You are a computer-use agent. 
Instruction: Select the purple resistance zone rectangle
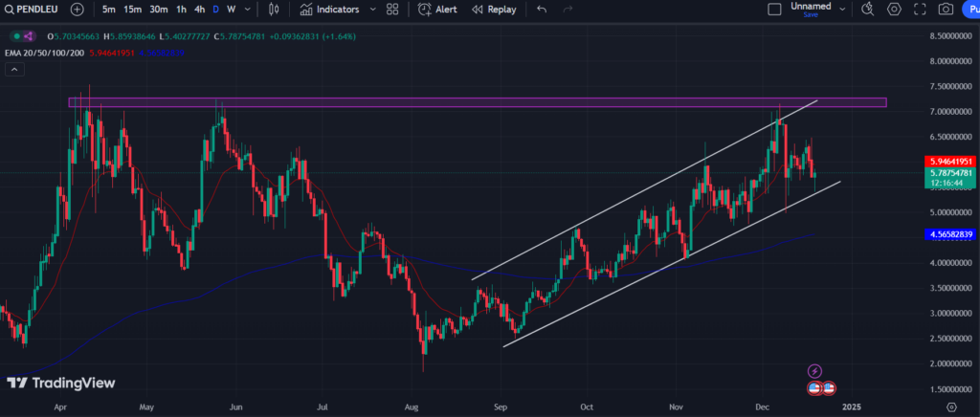point(478,102)
